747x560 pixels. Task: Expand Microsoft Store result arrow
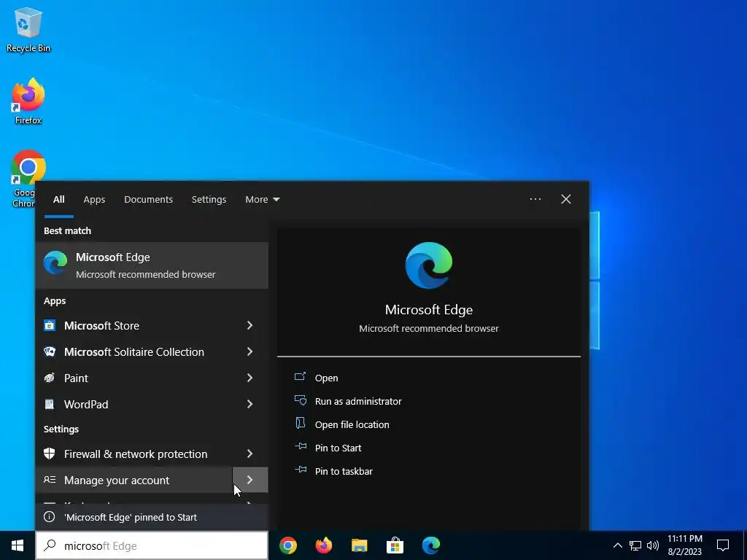(x=250, y=325)
